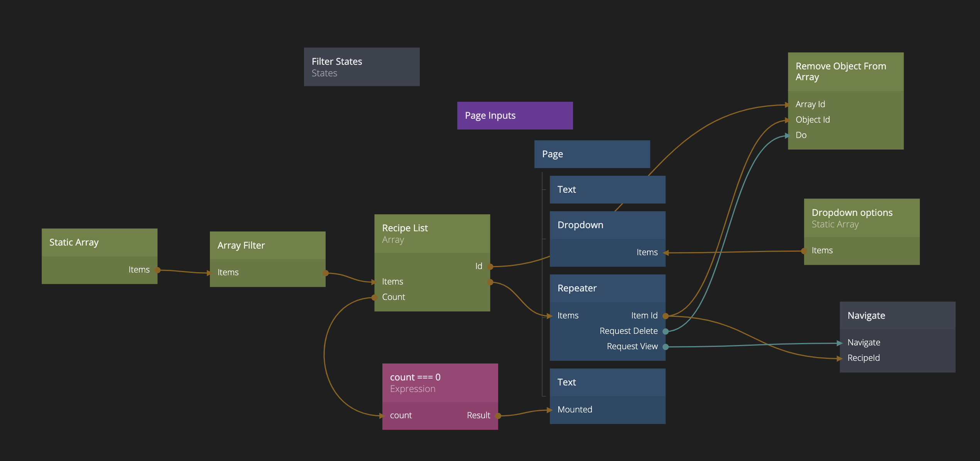
Task: Click the Static Array Items output port
Action: 157,270
